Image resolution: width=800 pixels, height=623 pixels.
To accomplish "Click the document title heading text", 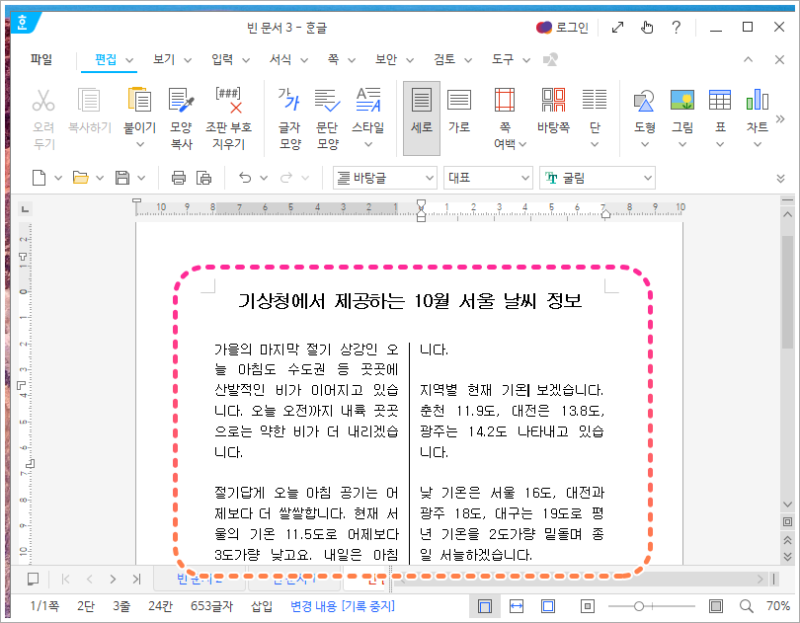I will pos(410,301).
